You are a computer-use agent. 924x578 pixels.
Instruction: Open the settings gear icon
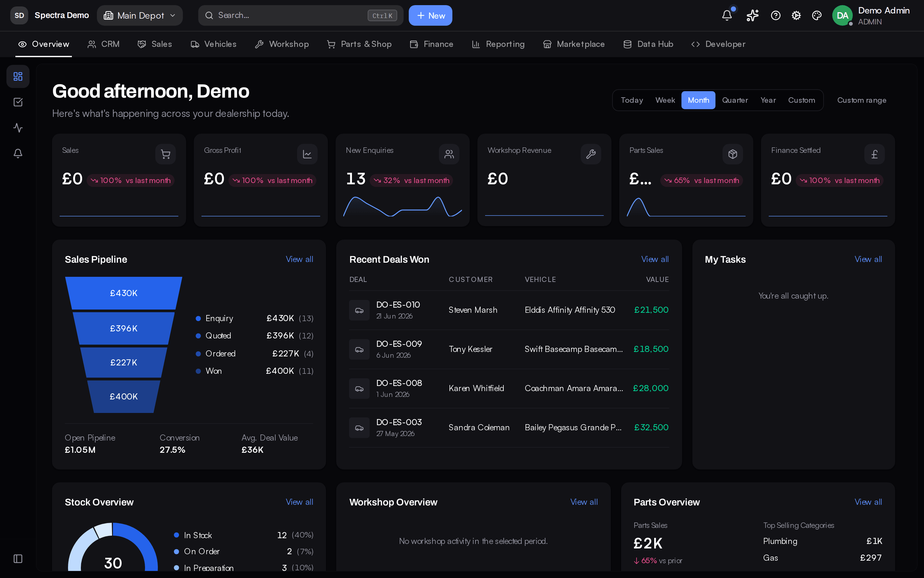pos(796,15)
